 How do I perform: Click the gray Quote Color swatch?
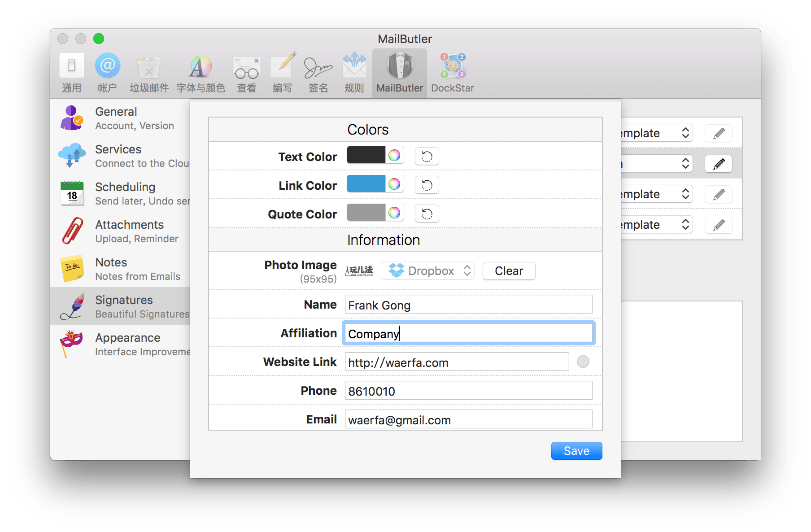pyautogui.click(x=366, y=213)
